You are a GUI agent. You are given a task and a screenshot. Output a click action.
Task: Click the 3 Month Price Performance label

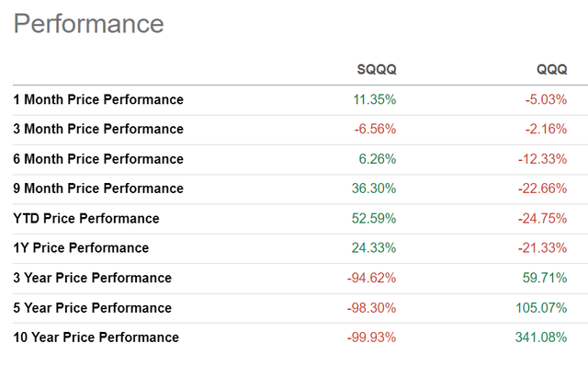[98, 129]
